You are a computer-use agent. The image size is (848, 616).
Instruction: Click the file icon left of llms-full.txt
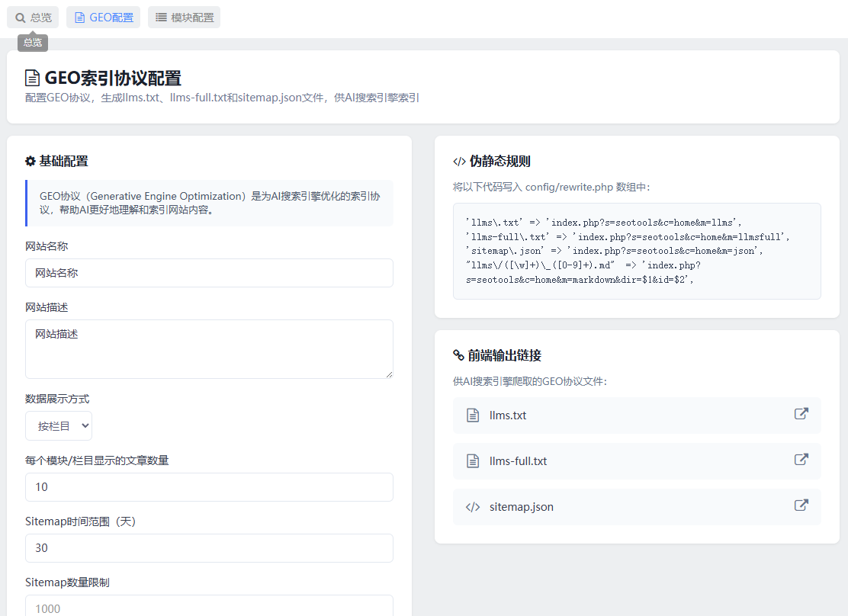pos(473,461)
